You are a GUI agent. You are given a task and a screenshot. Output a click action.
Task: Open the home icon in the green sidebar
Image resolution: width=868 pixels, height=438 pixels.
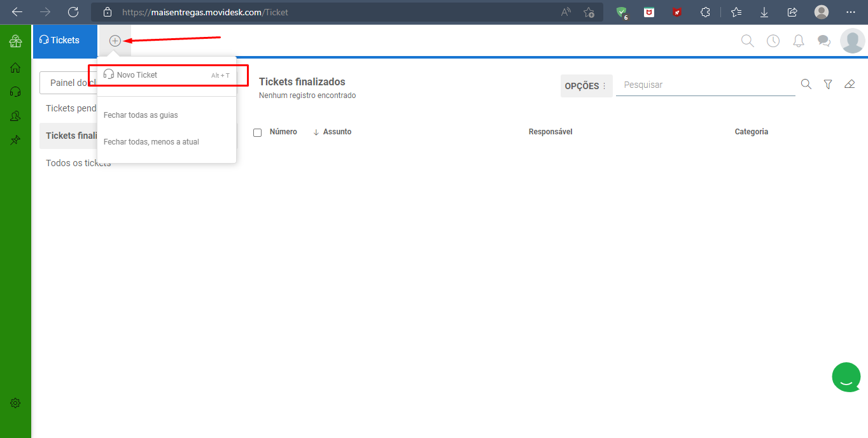15,67
